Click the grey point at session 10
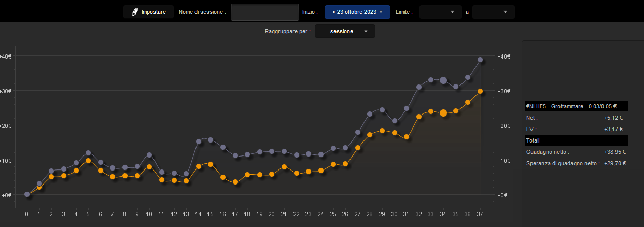 click(x=149, y=154)
